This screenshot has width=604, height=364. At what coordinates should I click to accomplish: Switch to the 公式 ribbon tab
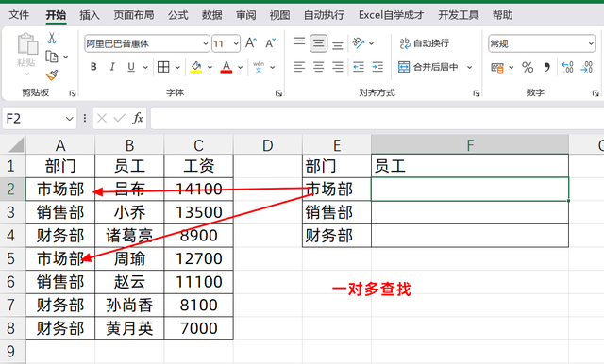tap(178, 15)
